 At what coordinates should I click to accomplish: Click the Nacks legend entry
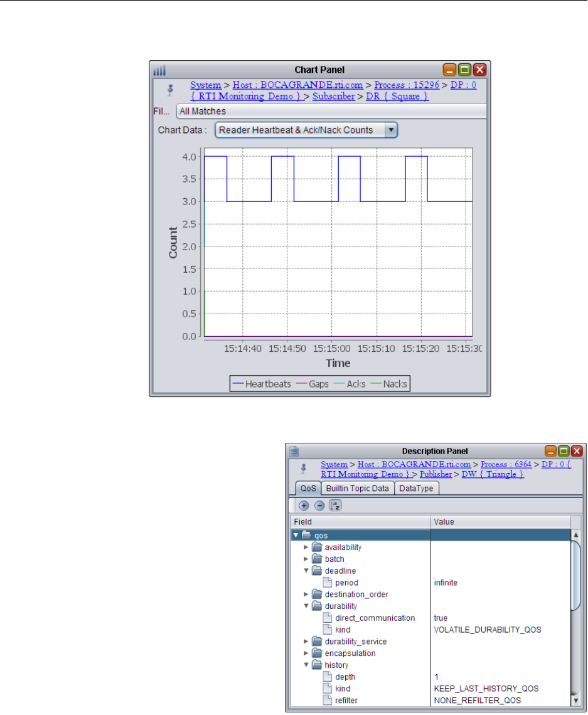[x=388, y=384]
